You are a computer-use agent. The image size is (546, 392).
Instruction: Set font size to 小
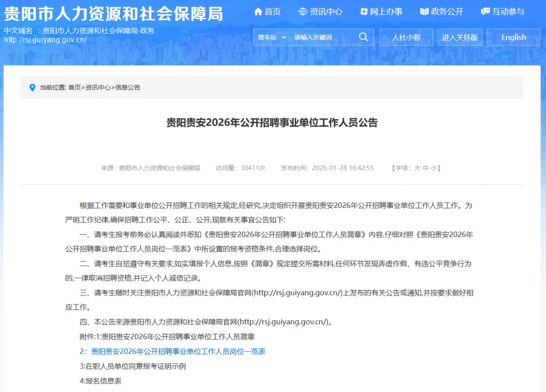(434, 168)
